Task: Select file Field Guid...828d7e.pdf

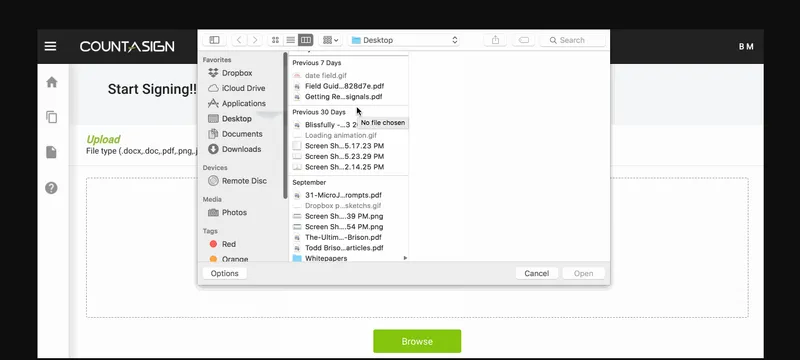Action: coord(344,86)
